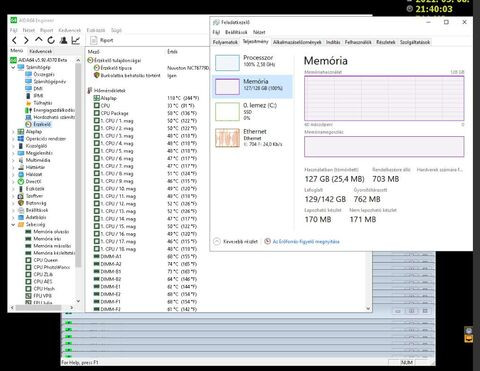Click Kevesebb részlet button
This screenshot has width=480, height=371.
[236, 241]
